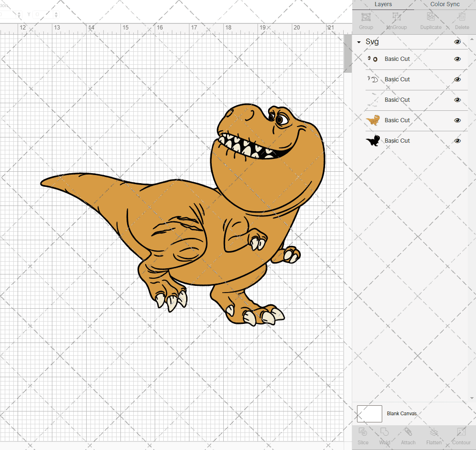This screenshot has width=476, height=450.
Task: Switch to the Color Sync tab
Action: pyautogui.click(x=445, y=4)
